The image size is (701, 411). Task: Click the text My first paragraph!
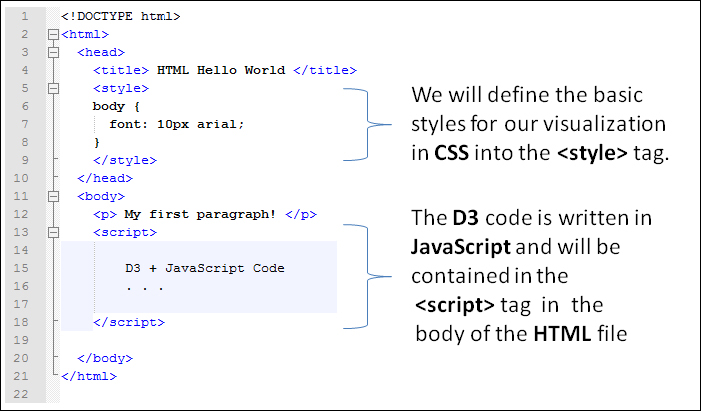point(200,214)
